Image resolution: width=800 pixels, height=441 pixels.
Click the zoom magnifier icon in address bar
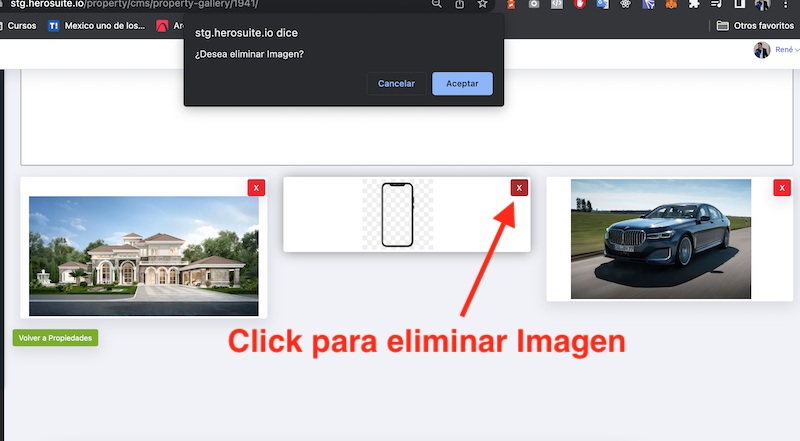point(438,4)
